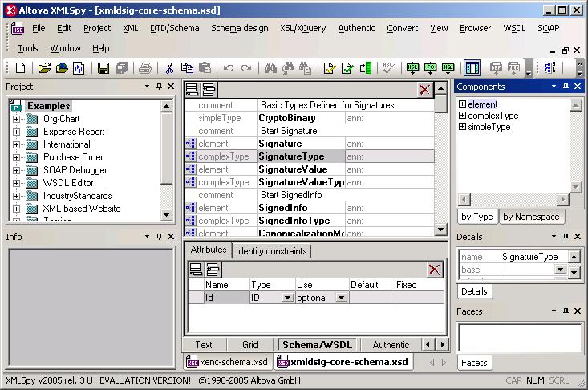Expand the Org-Chart project folder
The image size is (588, 390).
(x=17, y=120)
